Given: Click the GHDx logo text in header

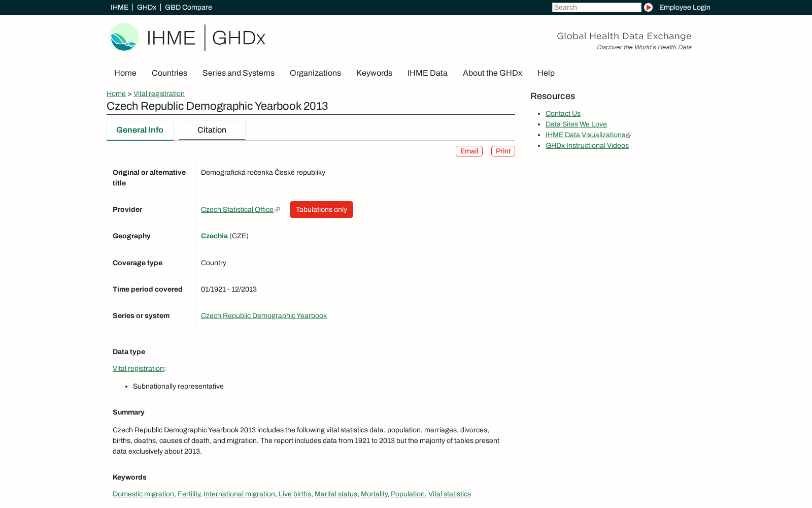Looking at the screenshot, I should (239, 38).
